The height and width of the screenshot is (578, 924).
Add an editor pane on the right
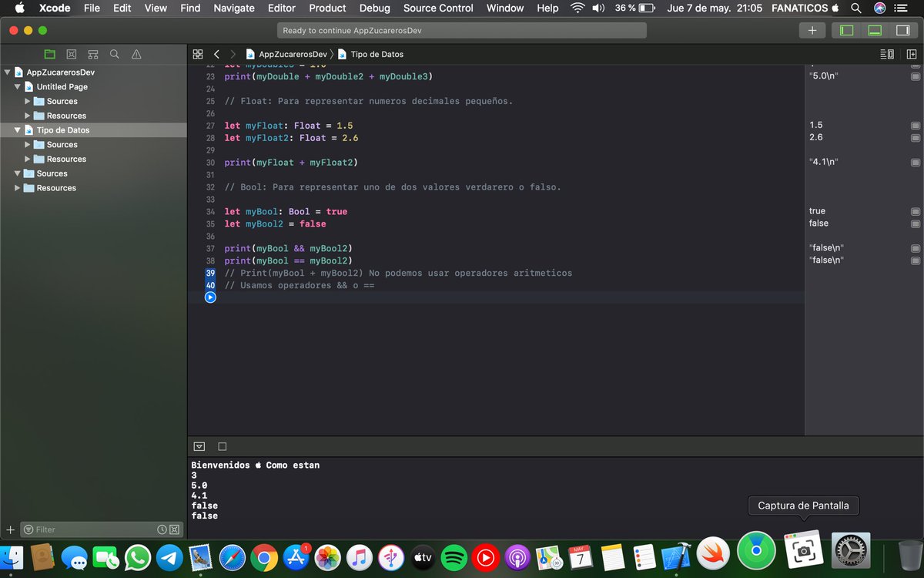[911, 54]
